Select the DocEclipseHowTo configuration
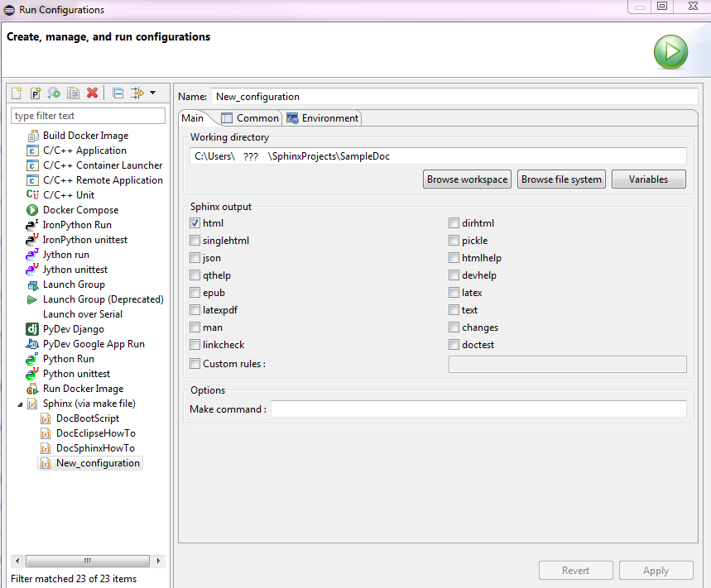This screenshot has width=711, height=588. [96, 433]
